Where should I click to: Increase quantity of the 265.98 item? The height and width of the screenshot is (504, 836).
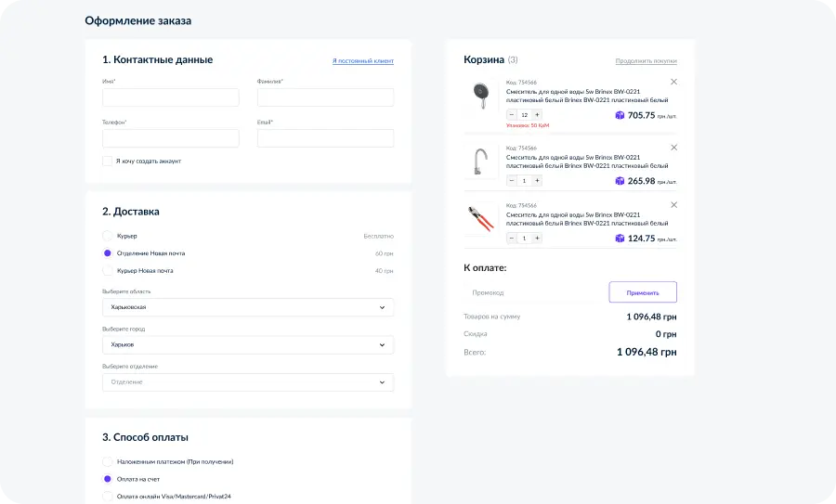(538, 181)
